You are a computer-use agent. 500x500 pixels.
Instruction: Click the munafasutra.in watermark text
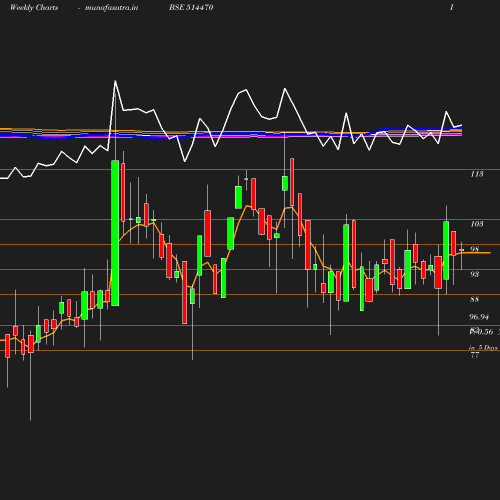click(111, 7)
